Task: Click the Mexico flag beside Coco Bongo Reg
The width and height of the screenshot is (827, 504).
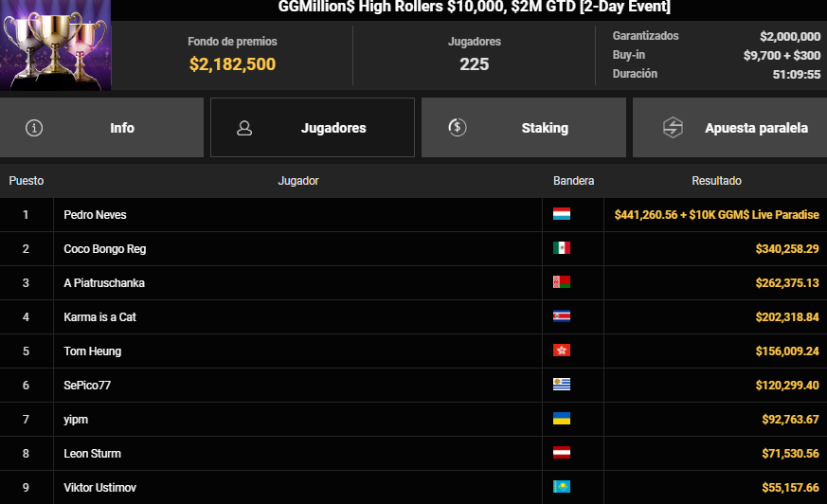Action: coord(561,249)
